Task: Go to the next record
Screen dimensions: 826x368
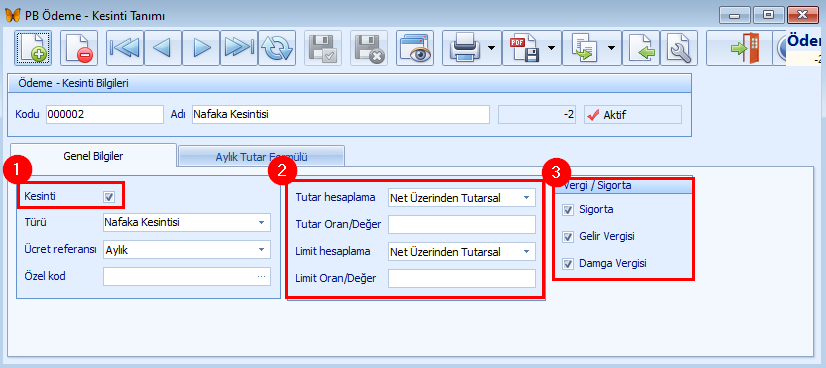Action: pyautogui.click(x=201, y=48)
